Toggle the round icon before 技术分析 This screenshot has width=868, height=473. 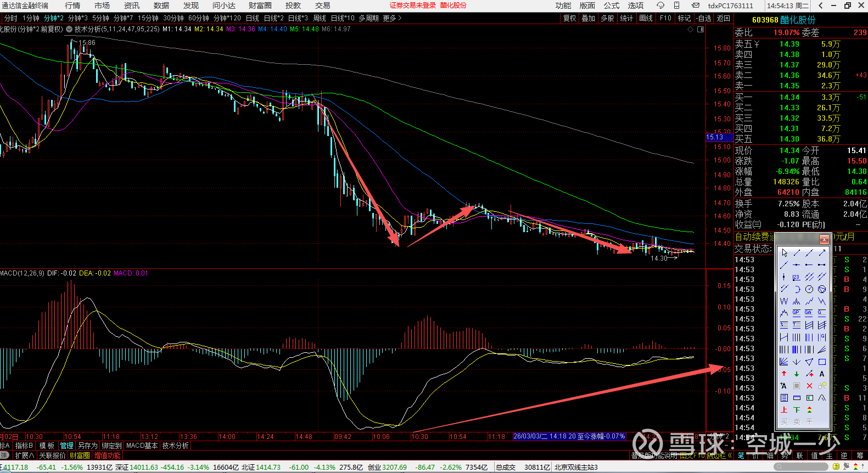coord(69,29)
